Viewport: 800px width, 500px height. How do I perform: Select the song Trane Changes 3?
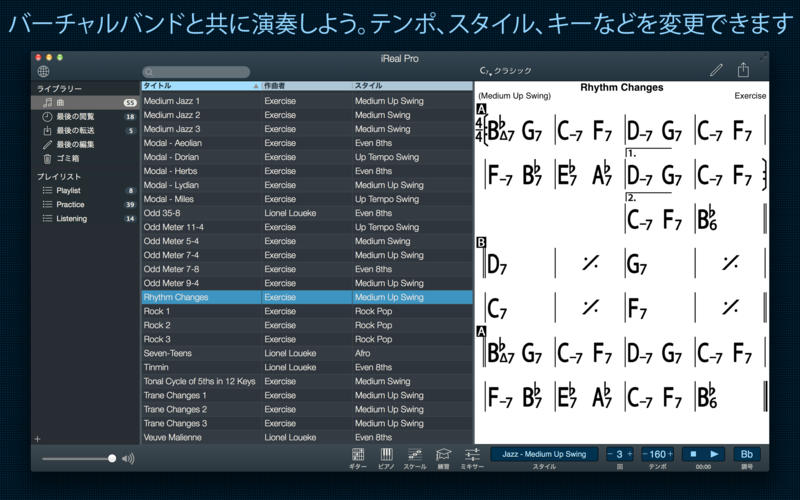[x=307, y=423]
